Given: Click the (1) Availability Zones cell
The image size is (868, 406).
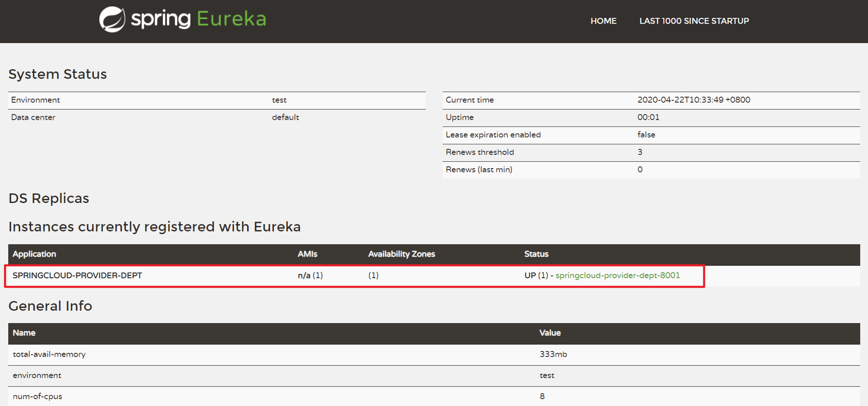Looking at the screenshot, I should click(x=374, y=275).
